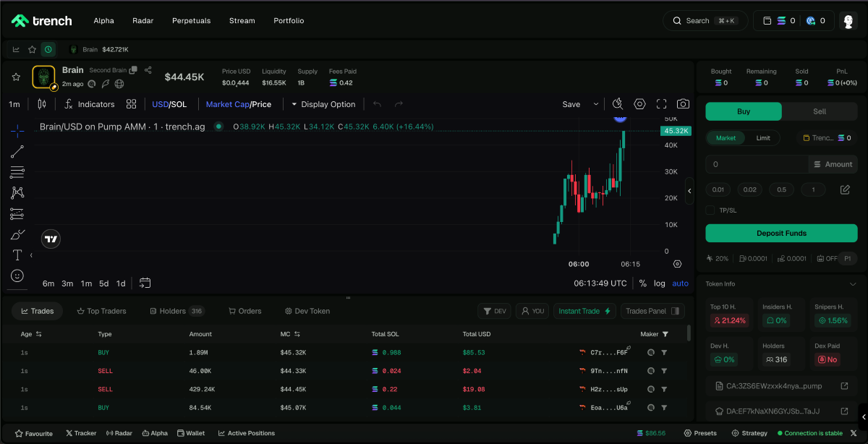Click the undo arrow in chart toolbar
This screenshot has width=868, height=444.
point(377,104)
